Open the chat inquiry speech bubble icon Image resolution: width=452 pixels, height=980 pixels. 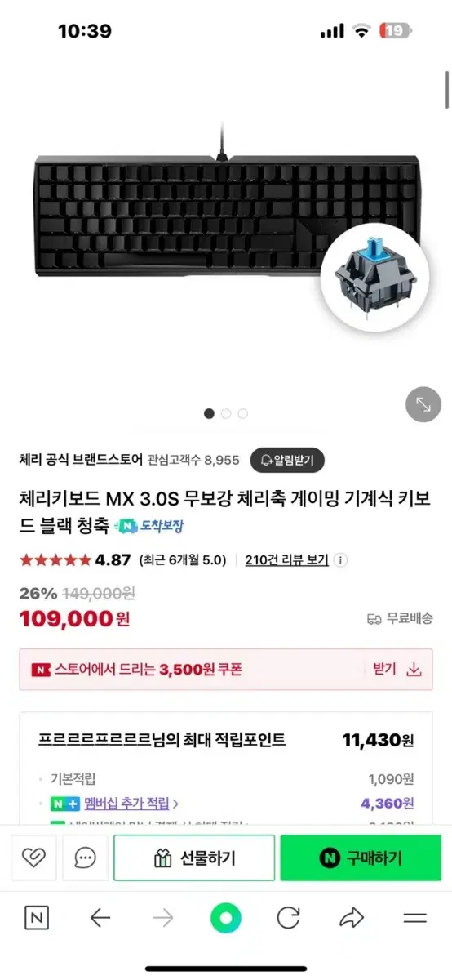point(85,857)
